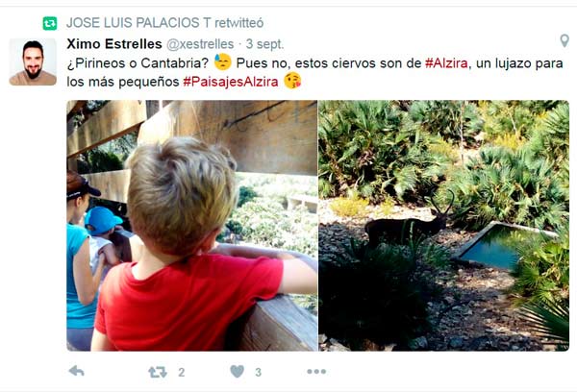Open Ximo Estrelles profile avatar
The width and height of the screenshot is (577, 392).
tap(33, 61)
